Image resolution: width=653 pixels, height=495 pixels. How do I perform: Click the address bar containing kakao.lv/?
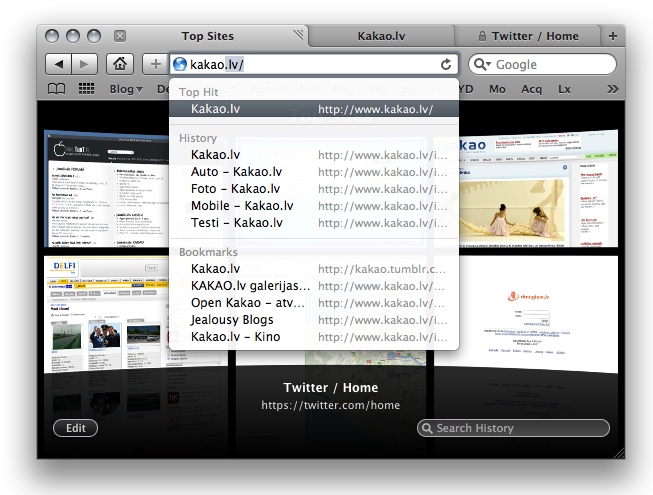coord(314,65)
